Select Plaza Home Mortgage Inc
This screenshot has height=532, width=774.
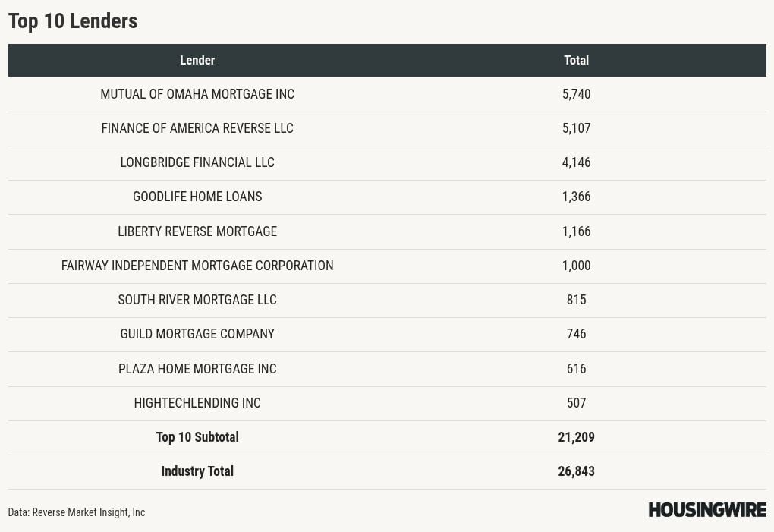click(x=197, y=368)
